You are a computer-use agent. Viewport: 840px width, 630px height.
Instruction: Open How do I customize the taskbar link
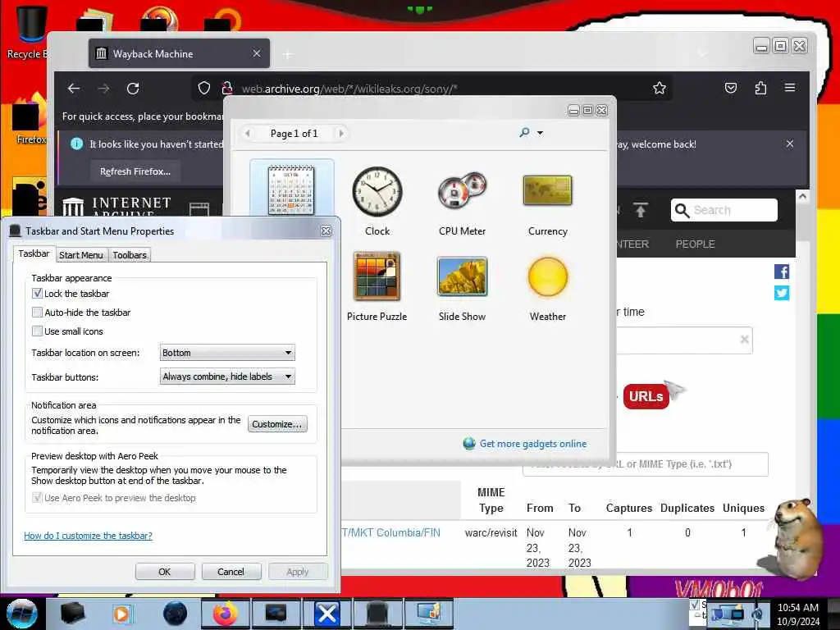(x=88, y=536)
